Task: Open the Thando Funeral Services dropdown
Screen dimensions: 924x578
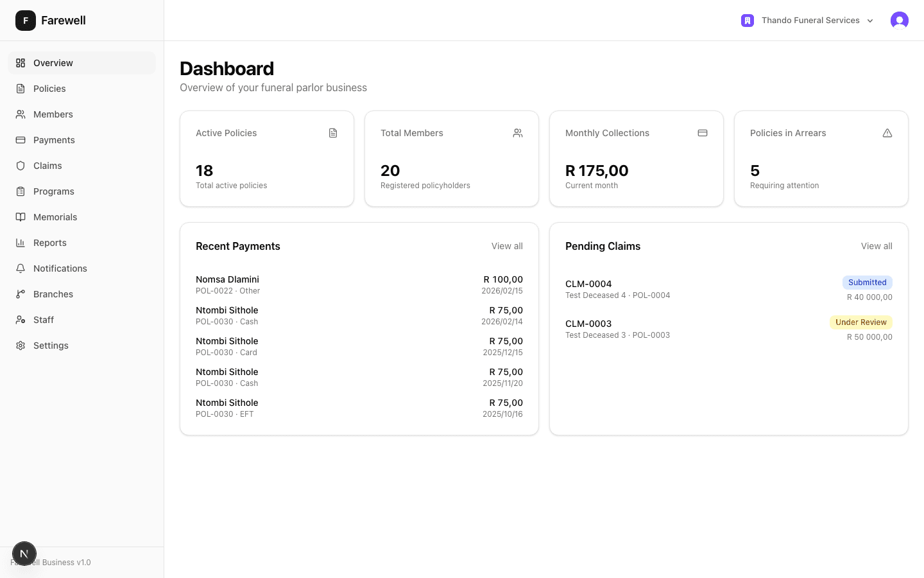Action: pos(810,20)
